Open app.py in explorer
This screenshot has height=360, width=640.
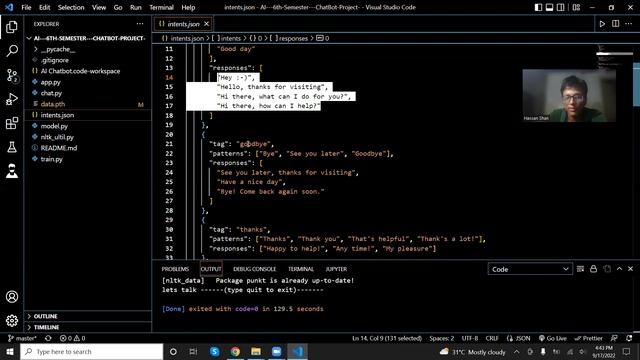[x=51, y=82]
